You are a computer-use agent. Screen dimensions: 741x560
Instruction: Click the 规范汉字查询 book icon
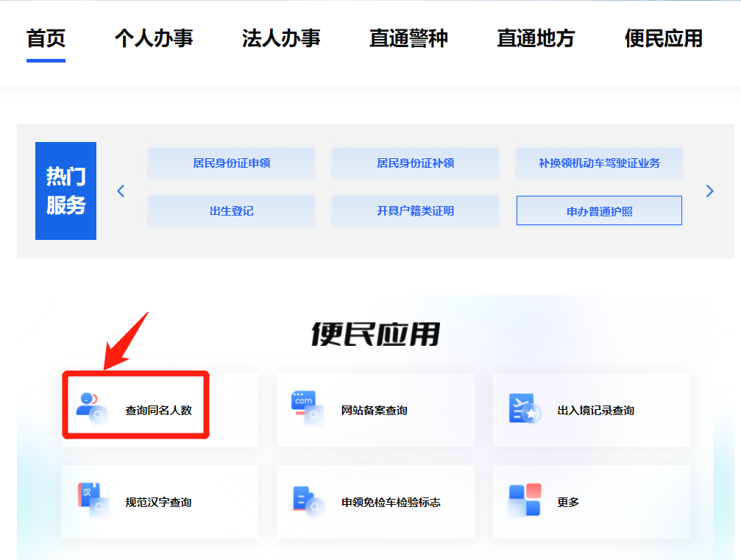tap(92, 500)
